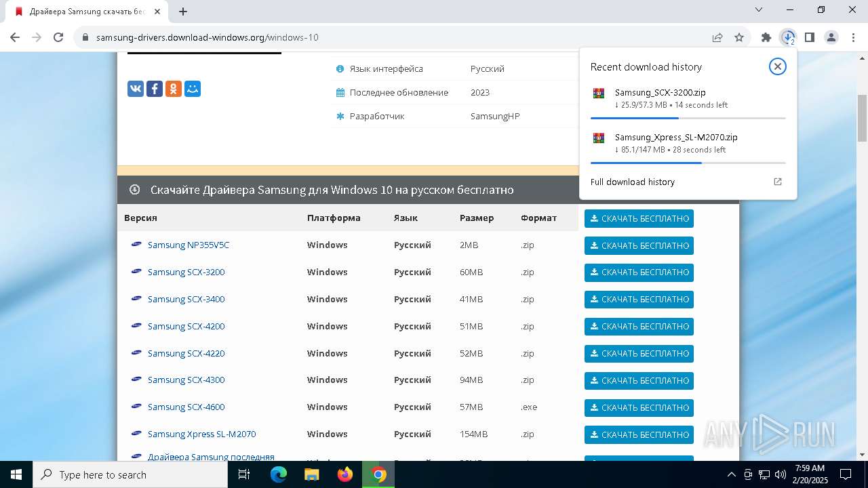
Task: Toggle the Chrome side panel icon
Action: pyautogui.click(x=809, y=37)
